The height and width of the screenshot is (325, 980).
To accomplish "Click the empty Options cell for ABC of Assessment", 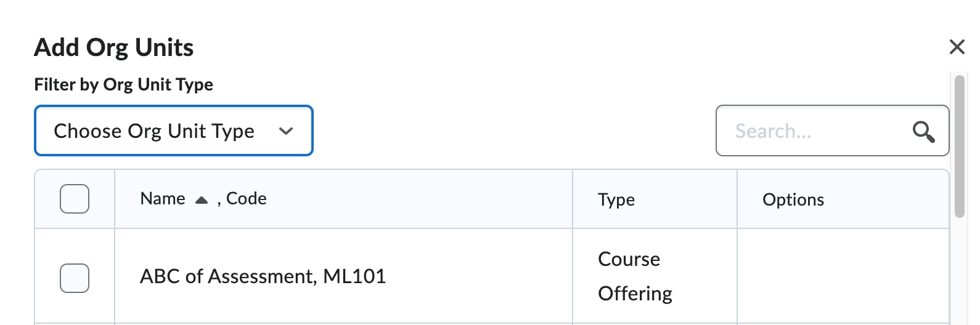I will coord(843,276).
